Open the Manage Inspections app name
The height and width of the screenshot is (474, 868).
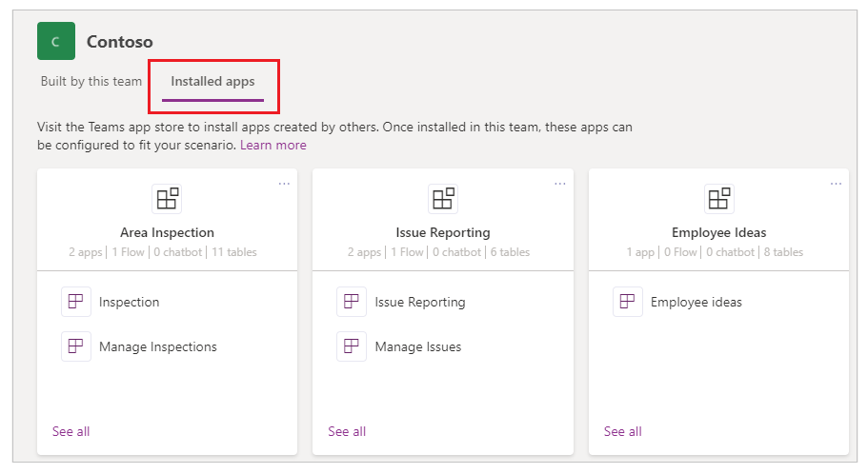(x=158, y=346)
